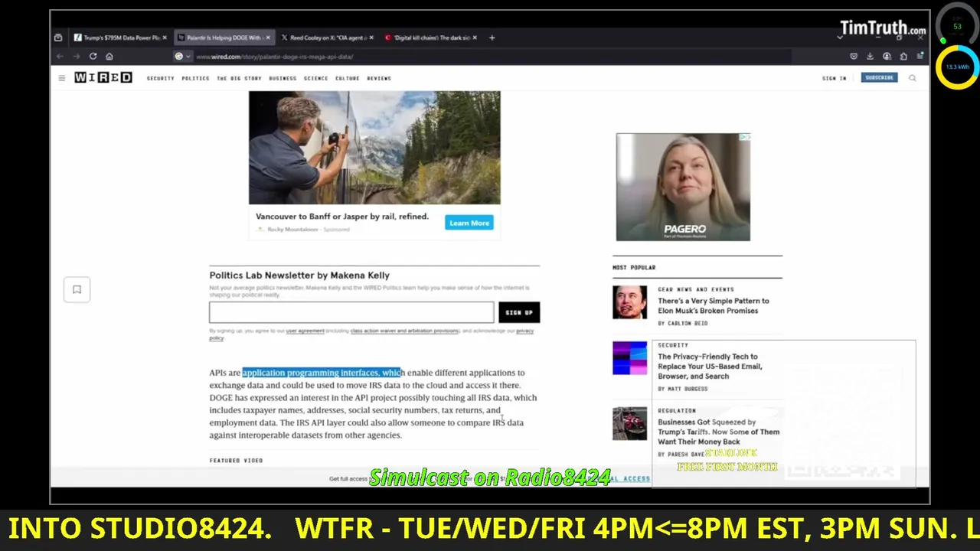Click the Elon Musk article thumbnail

pyautogui.click(x=629, y=302)
